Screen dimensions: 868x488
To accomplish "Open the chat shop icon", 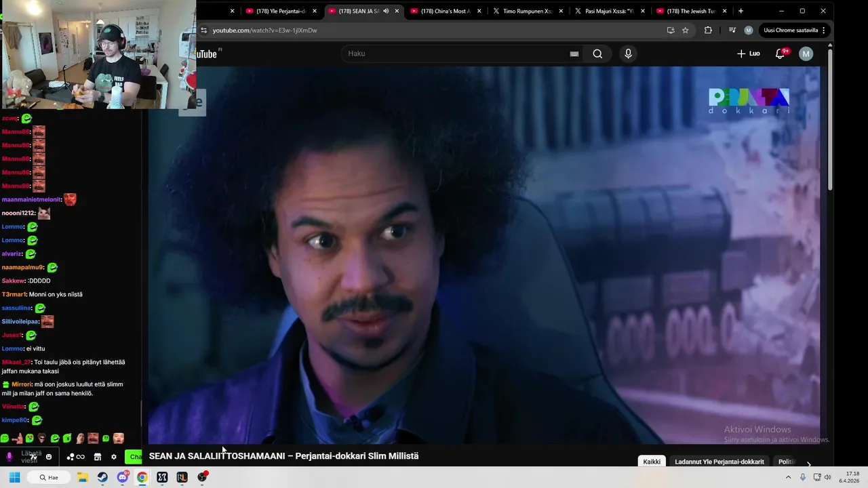I will (x=97, y=457).
